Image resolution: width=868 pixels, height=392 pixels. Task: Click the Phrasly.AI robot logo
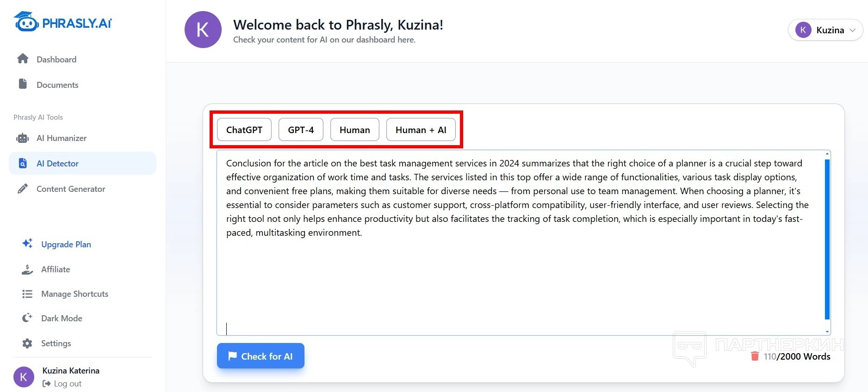(x=26, y=22)
